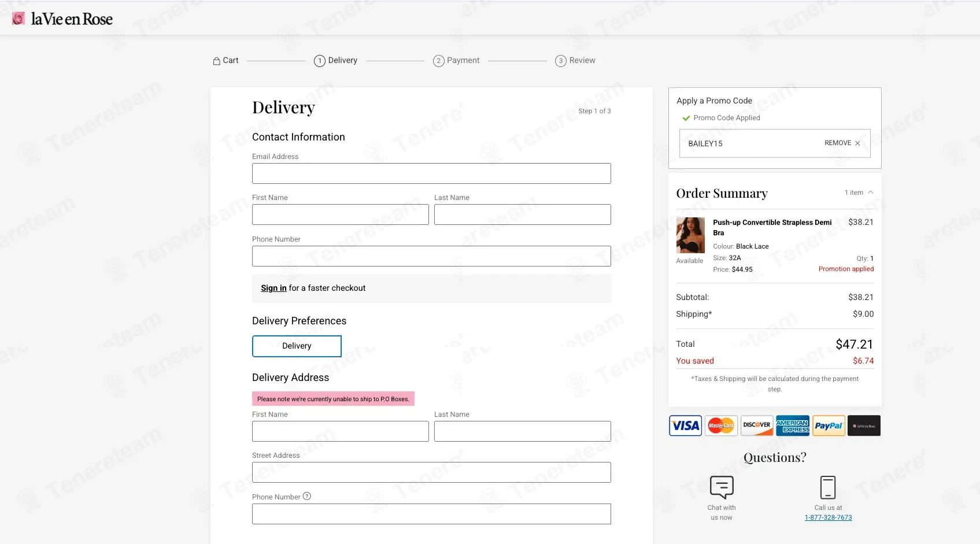Open the Chat with us now icon
Image resolution: width=980 pixels, height=544 pixels.
tap(722, 487)
